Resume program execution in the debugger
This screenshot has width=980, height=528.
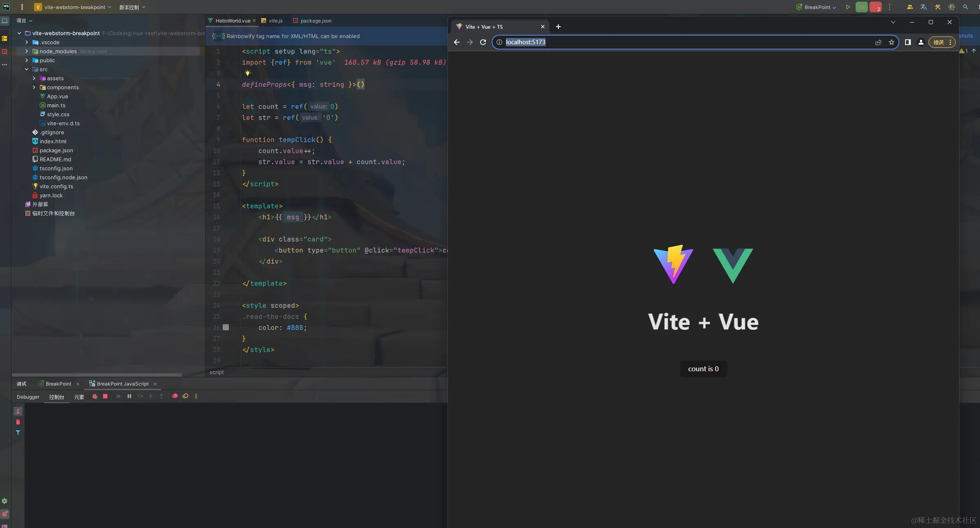pos(119,396)
